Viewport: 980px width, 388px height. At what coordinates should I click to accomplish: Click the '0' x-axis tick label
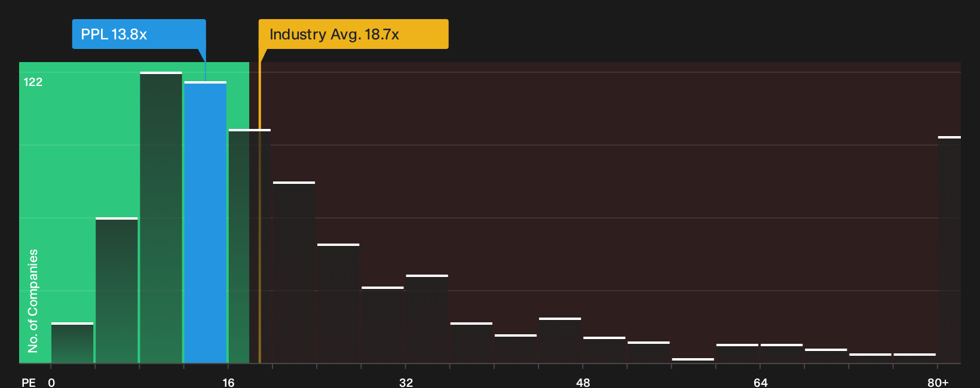point(51,382)
